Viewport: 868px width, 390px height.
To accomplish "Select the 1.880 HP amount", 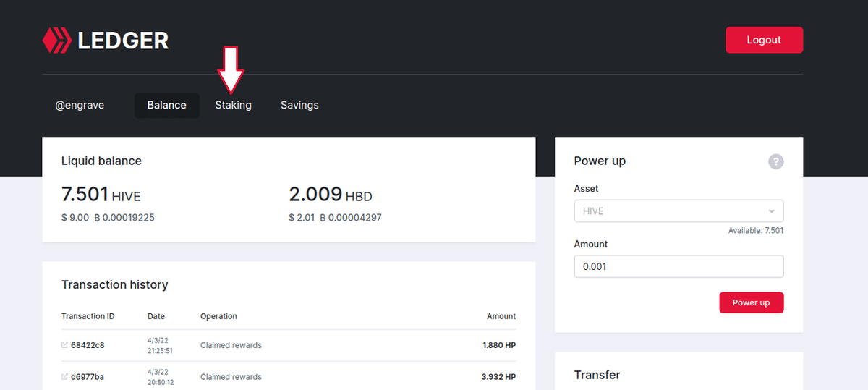I will (x=499, y=345).
